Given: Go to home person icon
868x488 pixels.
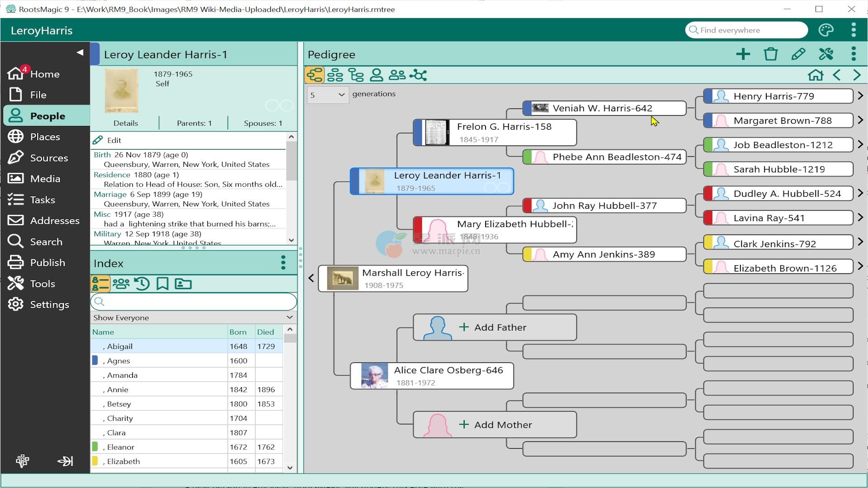Looking at the screenshot, I should 816,75.
